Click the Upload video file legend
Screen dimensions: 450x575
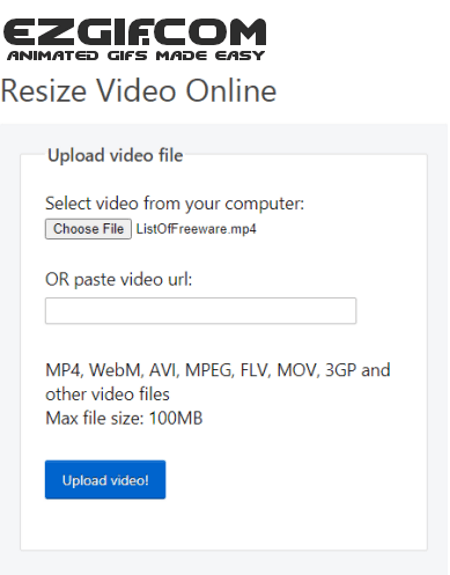point(116,155)
